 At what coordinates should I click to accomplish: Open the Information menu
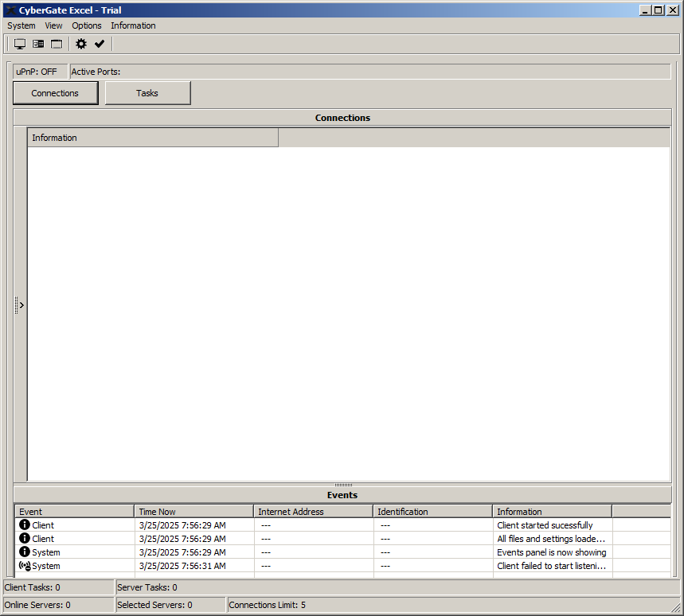coord(133,25)
